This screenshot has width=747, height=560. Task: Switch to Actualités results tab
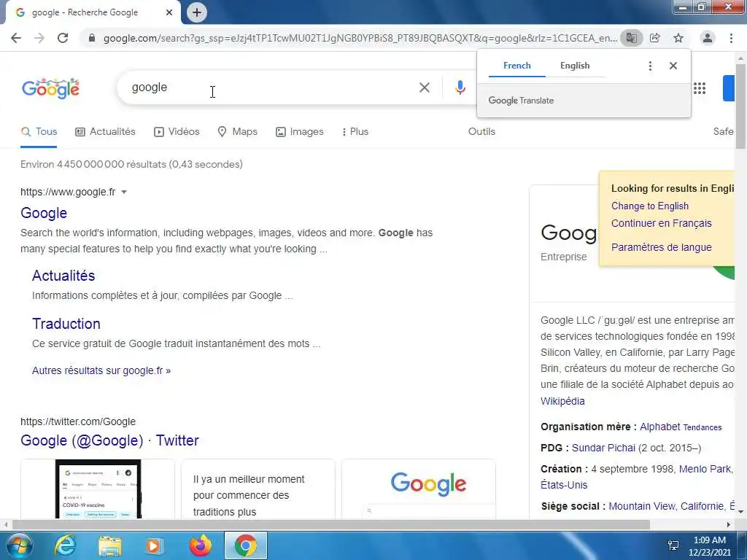pyautogui.click(x=105, y=131)
